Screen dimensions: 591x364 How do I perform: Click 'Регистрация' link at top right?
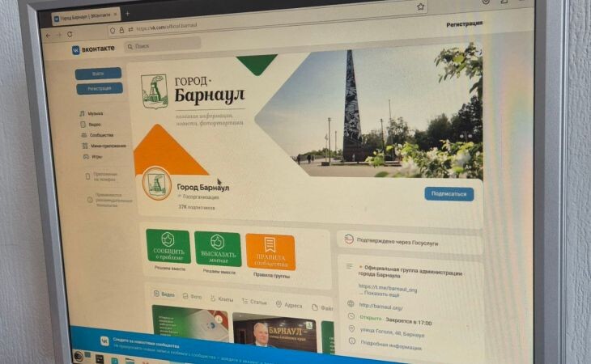(x=465, y=24)
